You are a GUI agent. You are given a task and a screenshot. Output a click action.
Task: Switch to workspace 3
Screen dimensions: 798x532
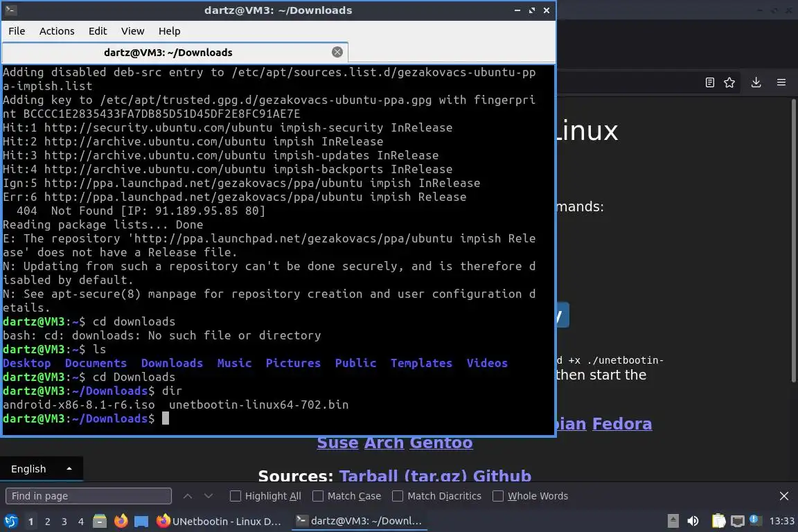(64, 522)
